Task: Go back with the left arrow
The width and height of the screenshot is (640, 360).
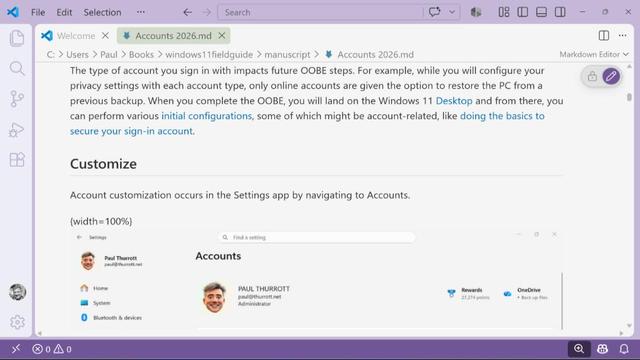Action: click(187, 12)
